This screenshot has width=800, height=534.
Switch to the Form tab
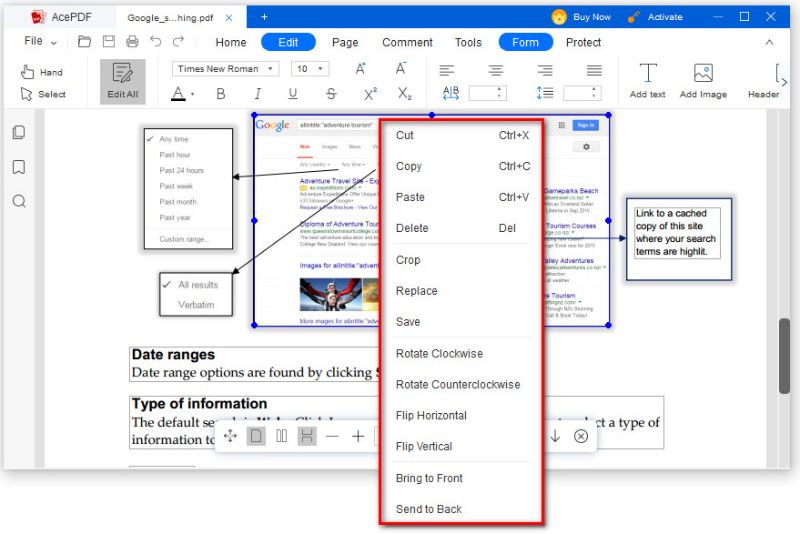point(526,42)
